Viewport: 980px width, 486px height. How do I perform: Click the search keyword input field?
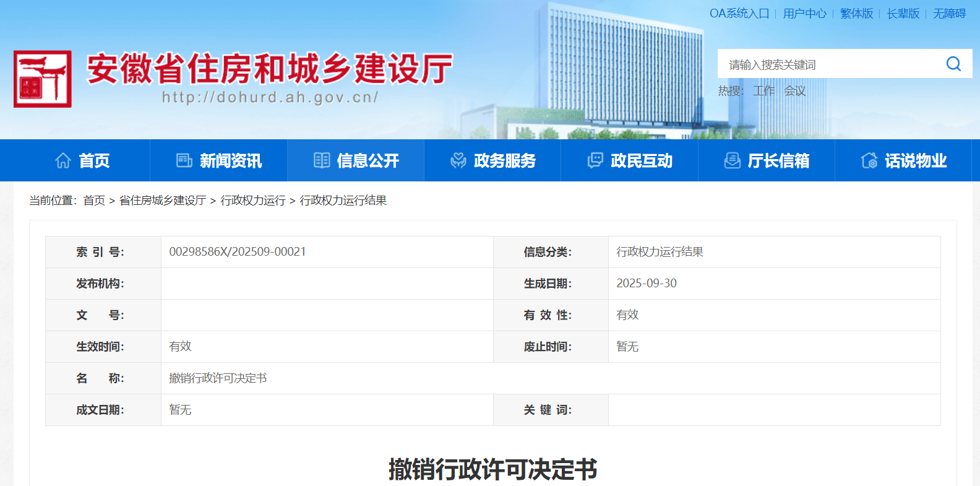[829, 64]
